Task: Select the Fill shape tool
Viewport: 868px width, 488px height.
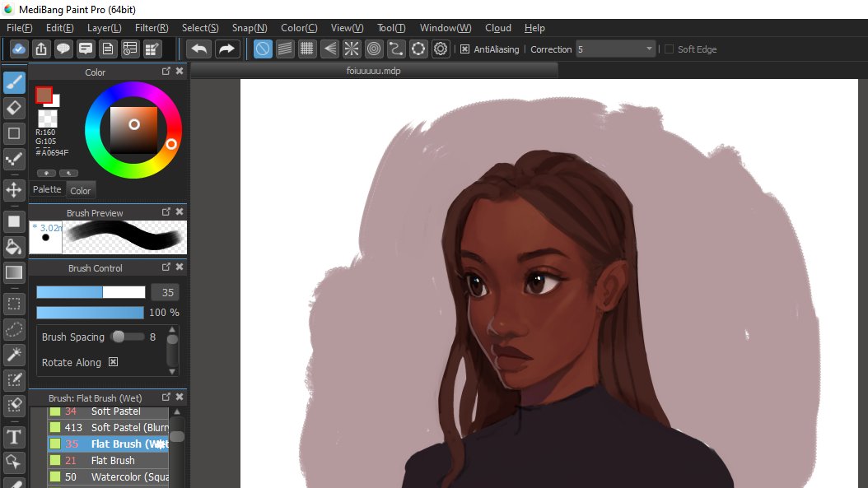Action: pyautogui.click(x=14, y=221)
